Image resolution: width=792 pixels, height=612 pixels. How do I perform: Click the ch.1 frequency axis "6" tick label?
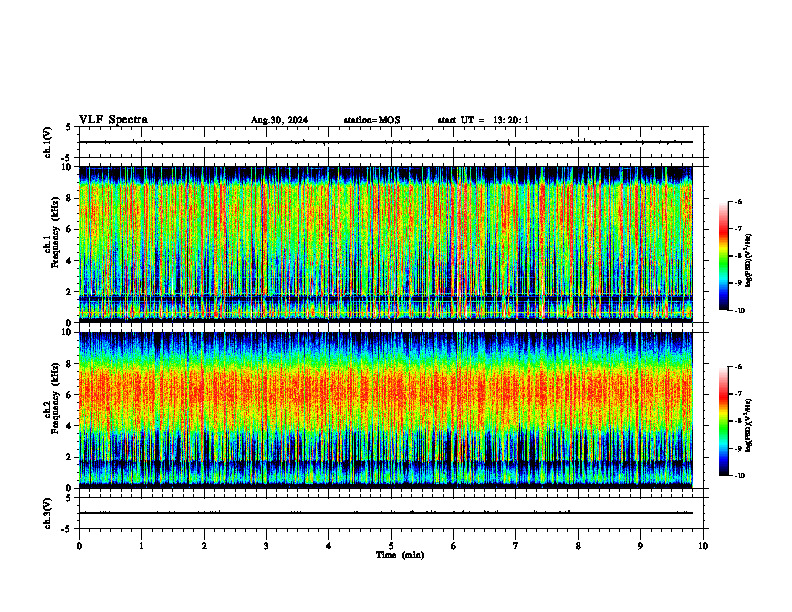[x=70, y=229]
